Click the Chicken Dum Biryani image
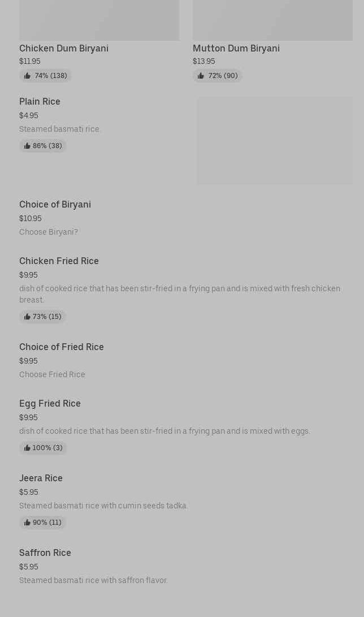Image resolution: width=364 pixels, height=617 pixels. (x=99, y=20)
